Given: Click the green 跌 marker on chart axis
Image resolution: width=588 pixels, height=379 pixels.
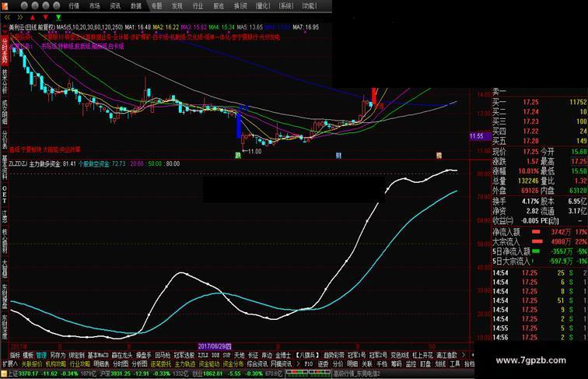Looking at the screenshot, I should coord(238,156).
